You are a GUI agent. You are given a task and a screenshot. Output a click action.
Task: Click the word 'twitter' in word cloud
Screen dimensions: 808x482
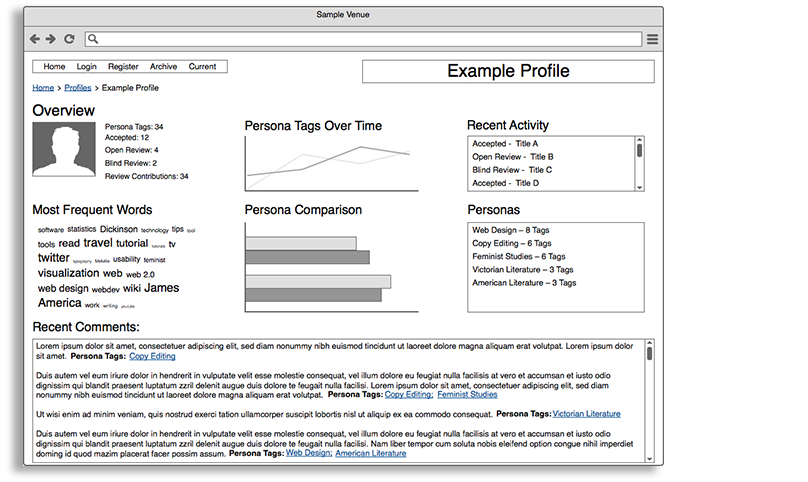(x=54, y=258)
